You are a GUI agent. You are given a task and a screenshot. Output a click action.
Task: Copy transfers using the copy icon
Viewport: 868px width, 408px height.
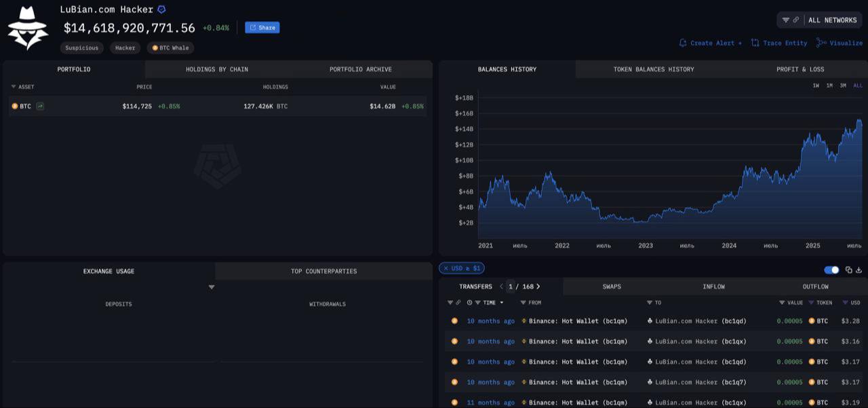pyautogui.click(x=849, y=270)
